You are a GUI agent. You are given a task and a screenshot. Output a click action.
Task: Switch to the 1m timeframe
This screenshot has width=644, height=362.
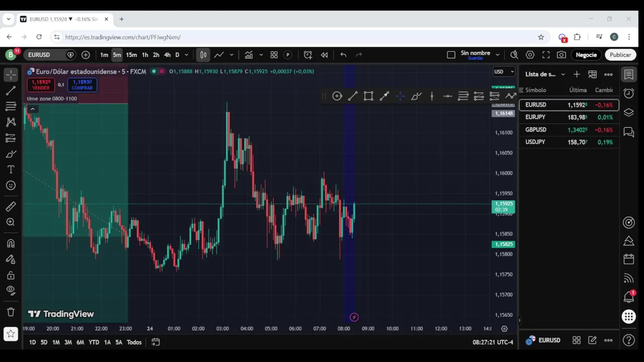pyautogui.click(x=104, y=55)
